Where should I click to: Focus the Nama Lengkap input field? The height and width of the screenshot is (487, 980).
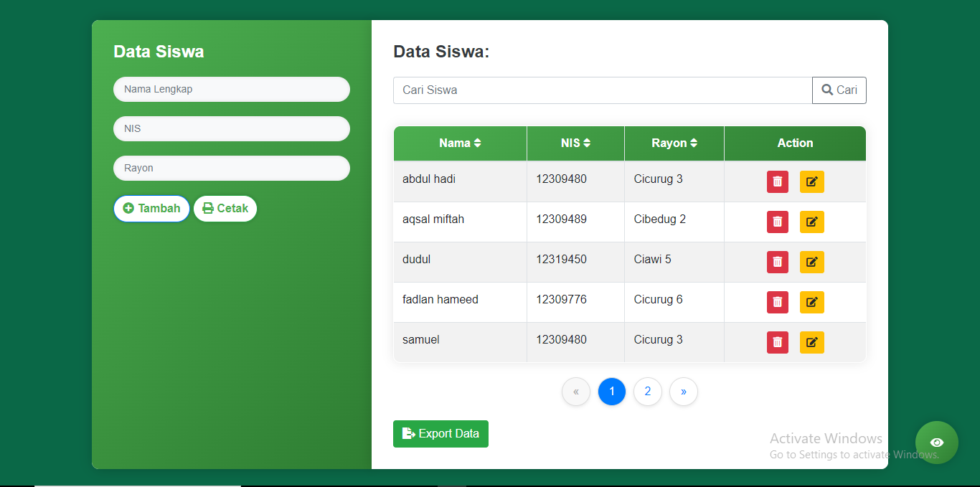(231, 90)
